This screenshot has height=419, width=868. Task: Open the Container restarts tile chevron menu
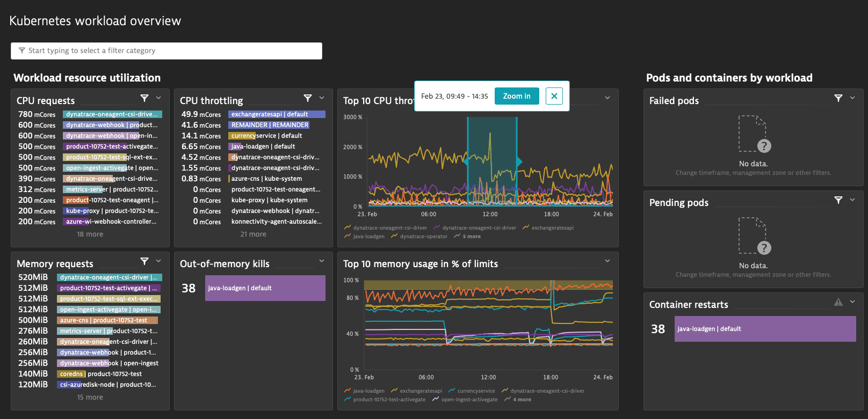[852, 302]
